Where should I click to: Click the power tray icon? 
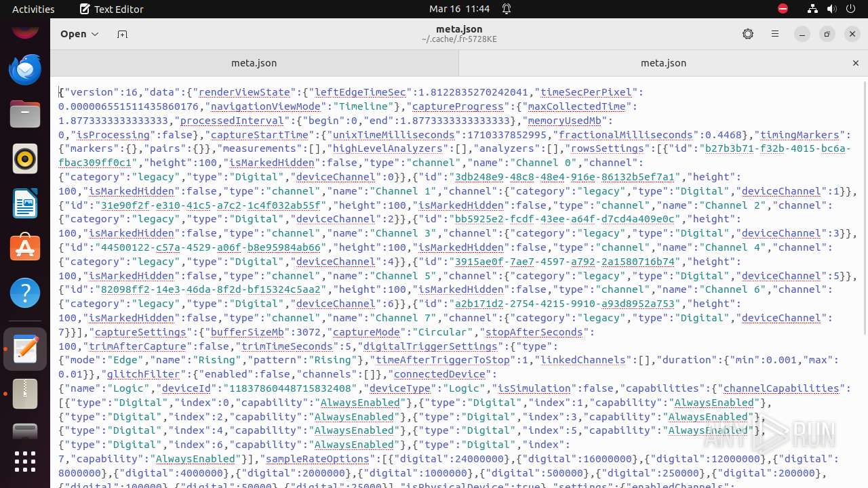coord(850,9)
